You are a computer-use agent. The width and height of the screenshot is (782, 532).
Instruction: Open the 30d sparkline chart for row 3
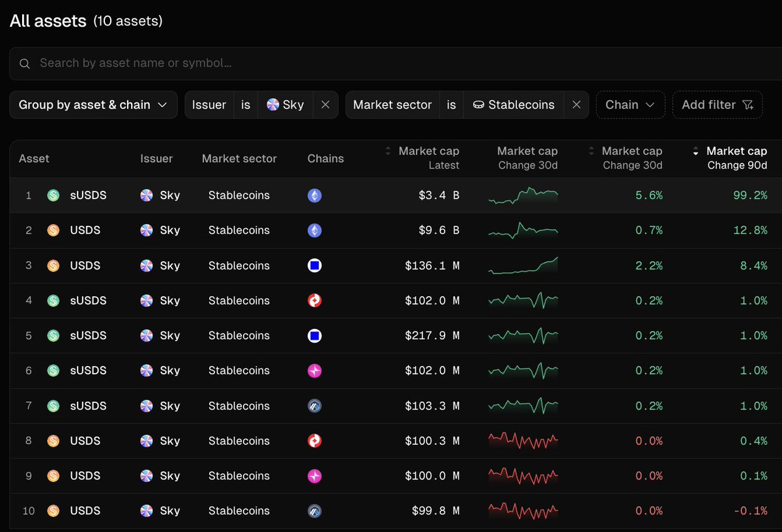[x=523, y=266]
